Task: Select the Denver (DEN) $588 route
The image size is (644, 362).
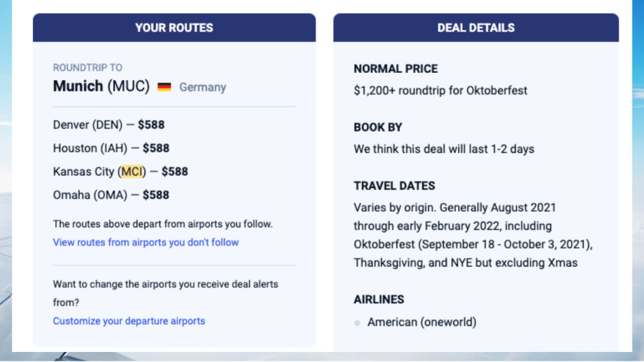Action: tap(109, 125)
